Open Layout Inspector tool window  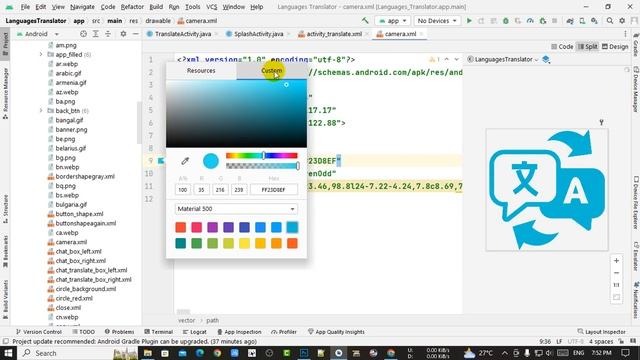coord(602,332)
